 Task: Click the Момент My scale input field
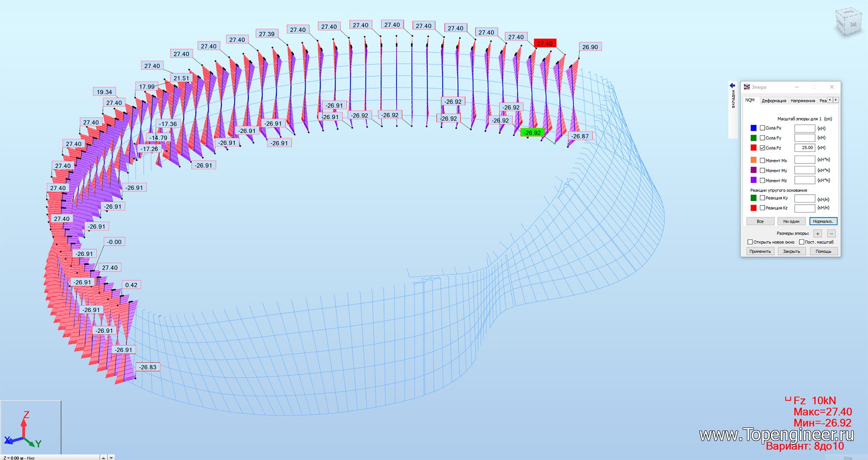point(805,170)
